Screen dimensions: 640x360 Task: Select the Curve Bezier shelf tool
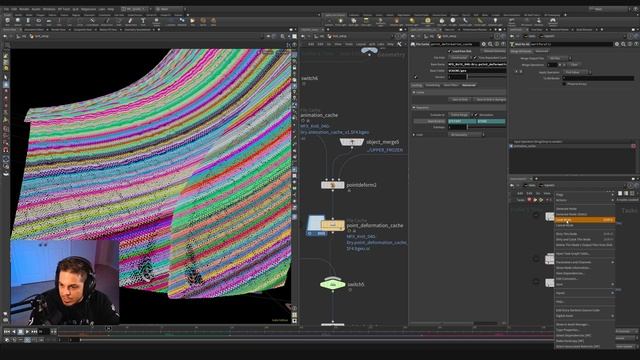click(x=92, y=20)
